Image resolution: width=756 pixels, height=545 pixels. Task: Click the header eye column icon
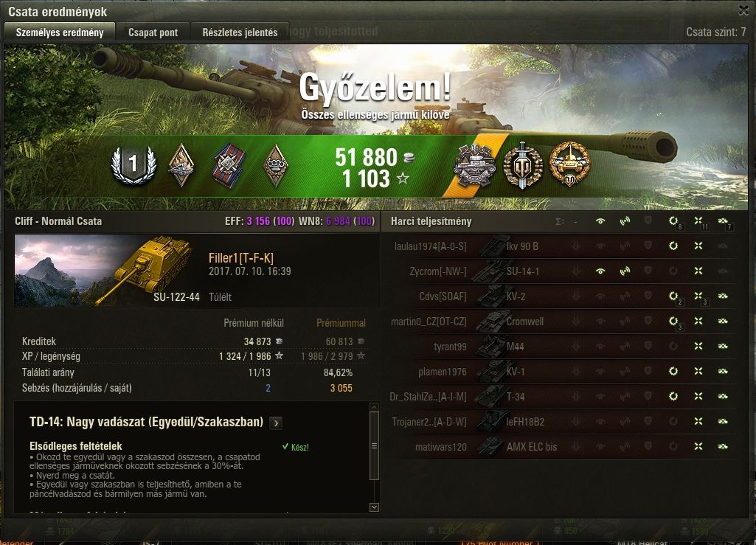[600, 221]
